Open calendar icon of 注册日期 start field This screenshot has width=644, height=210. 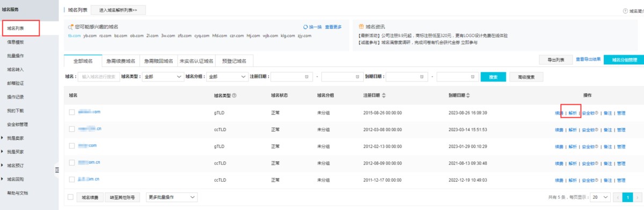pos(306,77)
